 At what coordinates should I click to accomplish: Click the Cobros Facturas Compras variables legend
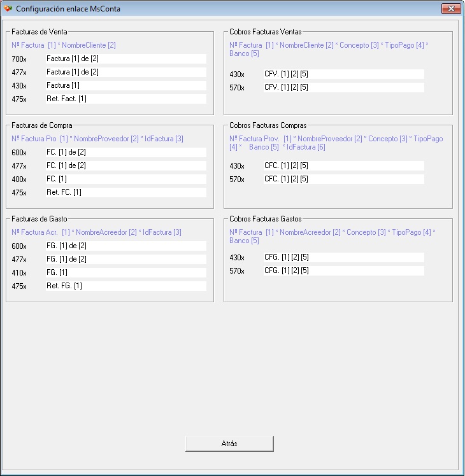coord(336,143)
